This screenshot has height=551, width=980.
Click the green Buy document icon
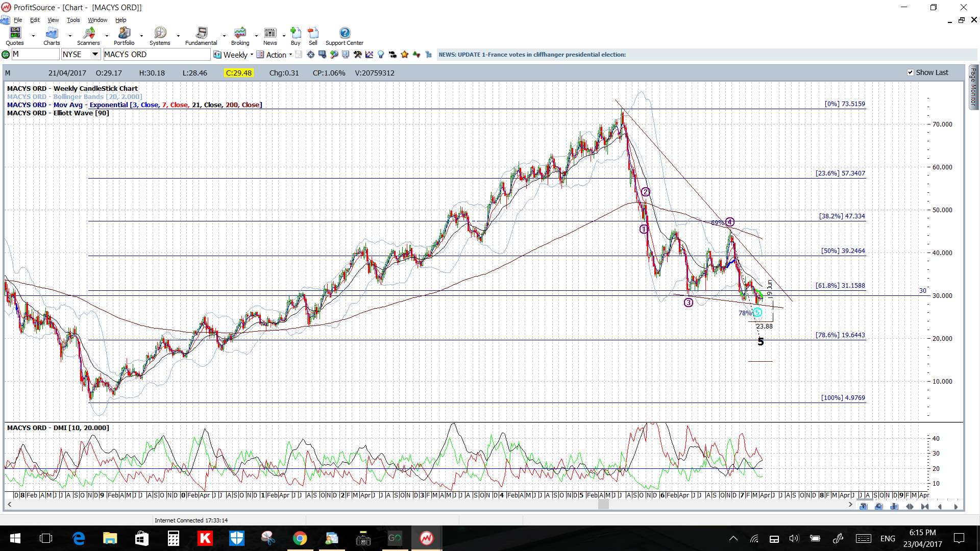tap(296, 36)
